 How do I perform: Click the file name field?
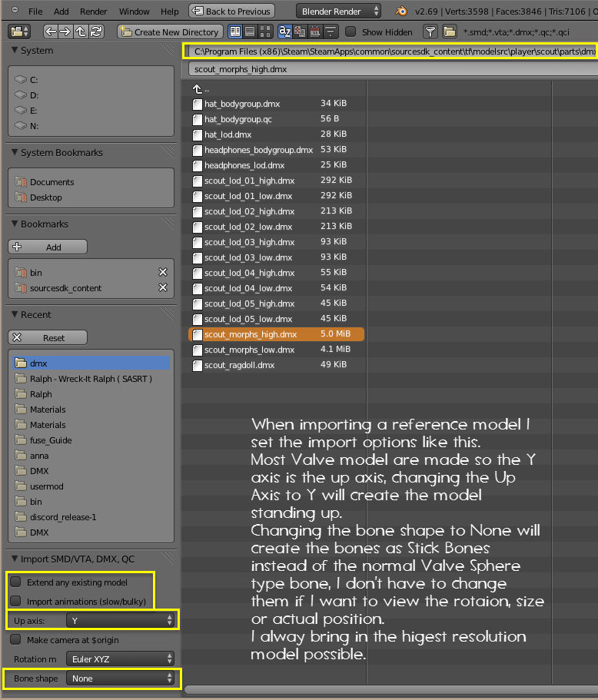coord(393,69)
